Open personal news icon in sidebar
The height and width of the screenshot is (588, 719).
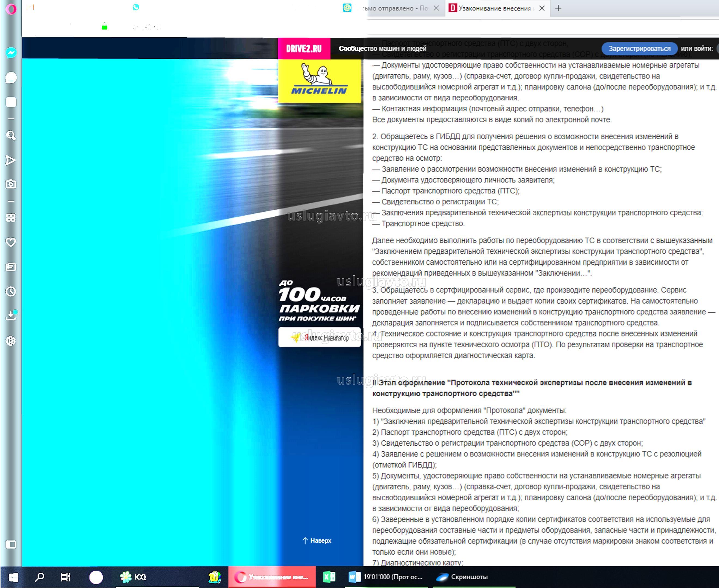11,267
